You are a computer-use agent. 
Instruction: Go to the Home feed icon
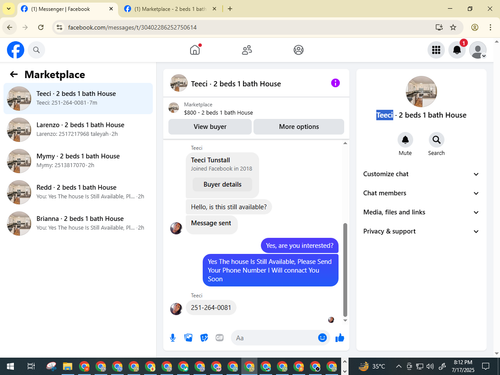[195, 50]
